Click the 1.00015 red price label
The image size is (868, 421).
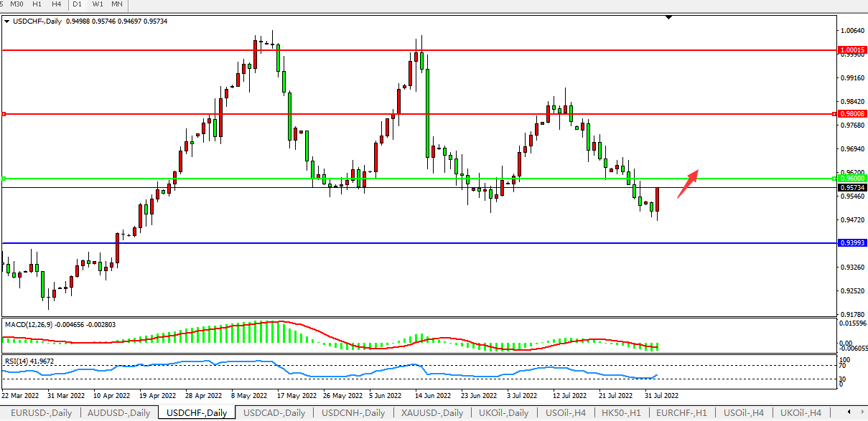[851, 50]
